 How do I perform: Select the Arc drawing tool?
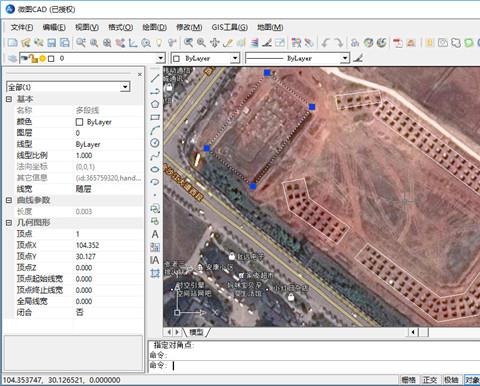tap(155, 130)
